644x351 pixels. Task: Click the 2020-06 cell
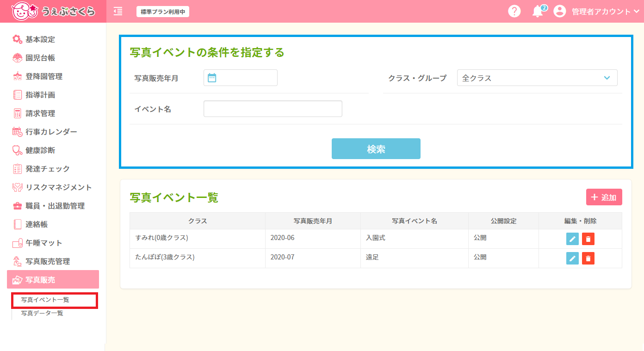pos(313,239)
